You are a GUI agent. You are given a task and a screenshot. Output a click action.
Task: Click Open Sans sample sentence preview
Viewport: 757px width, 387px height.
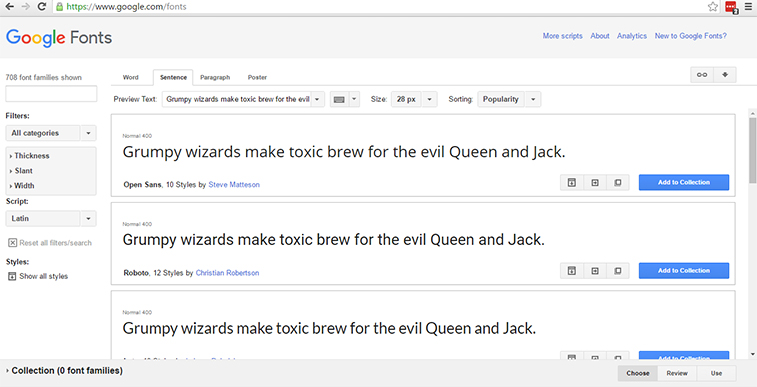tap(344, 152)
